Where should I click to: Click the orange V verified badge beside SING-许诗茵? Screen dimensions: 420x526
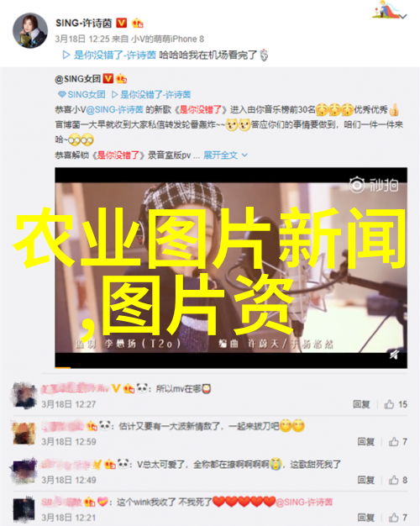point(122,23)
